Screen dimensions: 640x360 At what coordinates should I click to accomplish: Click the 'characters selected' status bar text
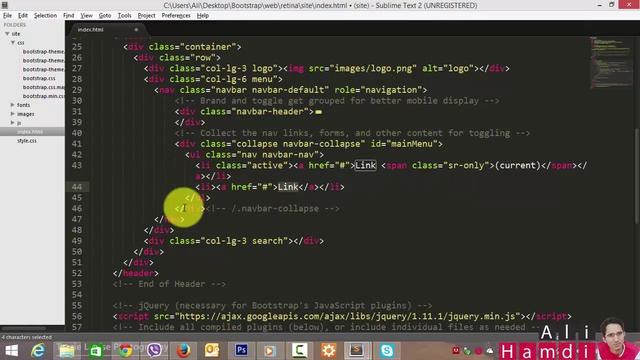click(27, 337)
